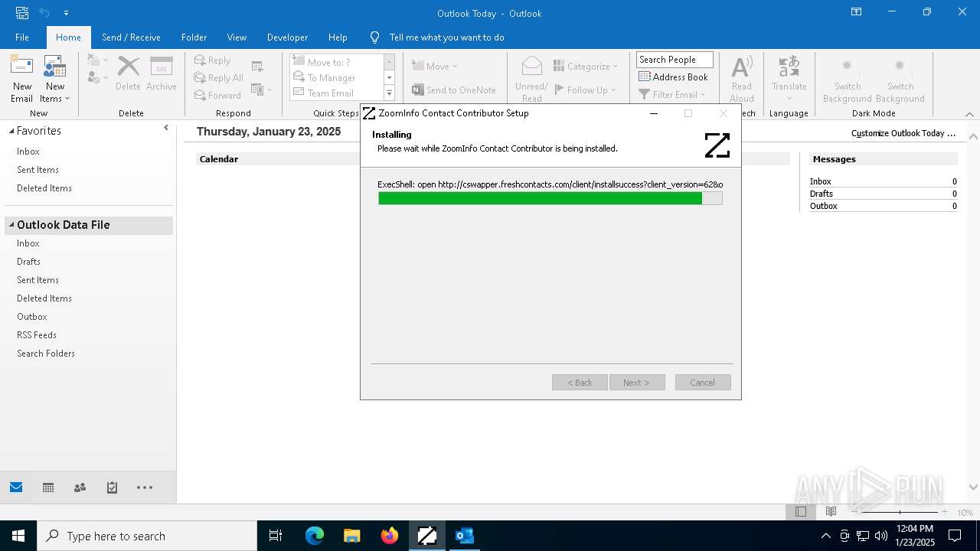Image resolution: width=980 pixels, height=551 pixels.
Task: Switch to Mail view icon
Action: pos(16,487)
